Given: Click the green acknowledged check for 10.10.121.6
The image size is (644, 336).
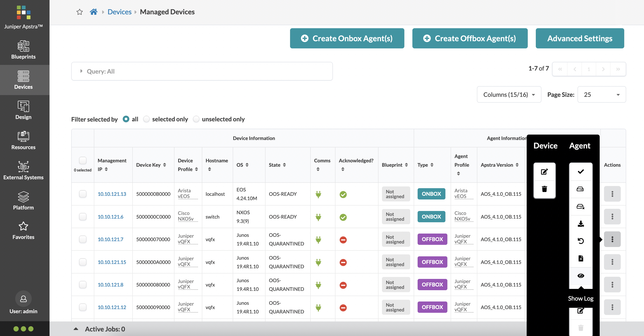Looking at the screenshot, I should [x=343, y=217].
